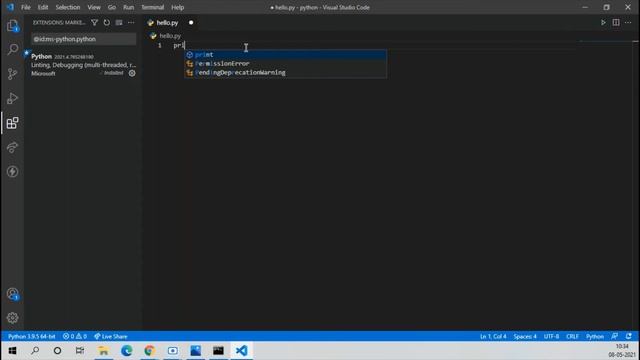Choose PermissionError from suggestions

[x=285, y=64]
